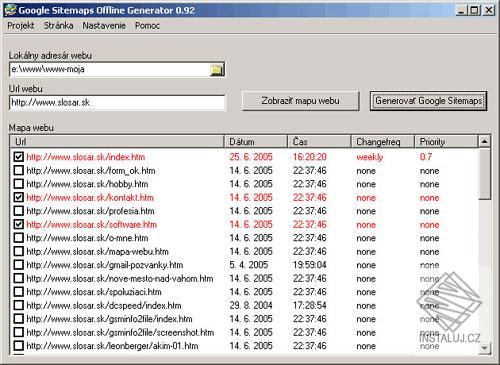Select the http://www.slosar.sk/index.htm URL text
The image size is (500, 365).
(x=86, y=157)
